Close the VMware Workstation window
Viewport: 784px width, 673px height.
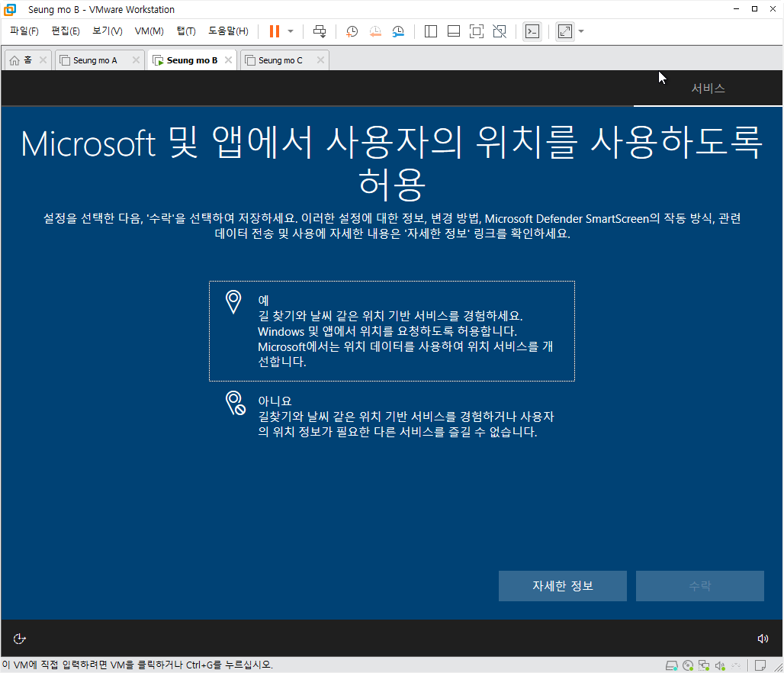[773, 9]
